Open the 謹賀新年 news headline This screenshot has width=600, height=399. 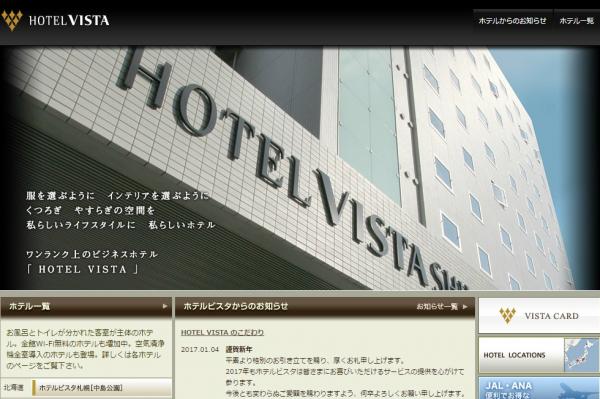point(239,349)
